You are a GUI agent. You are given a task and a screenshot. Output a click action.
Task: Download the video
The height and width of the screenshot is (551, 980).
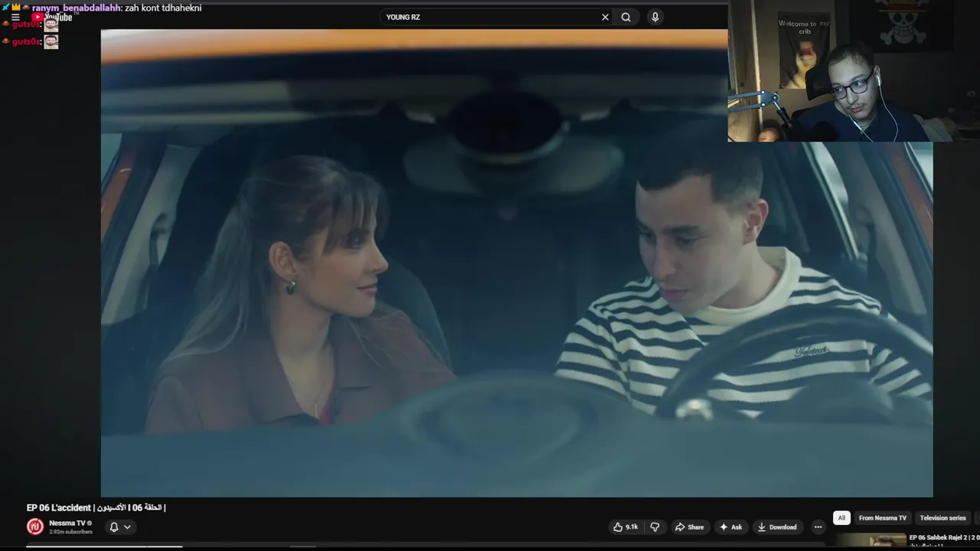point(777,527)
